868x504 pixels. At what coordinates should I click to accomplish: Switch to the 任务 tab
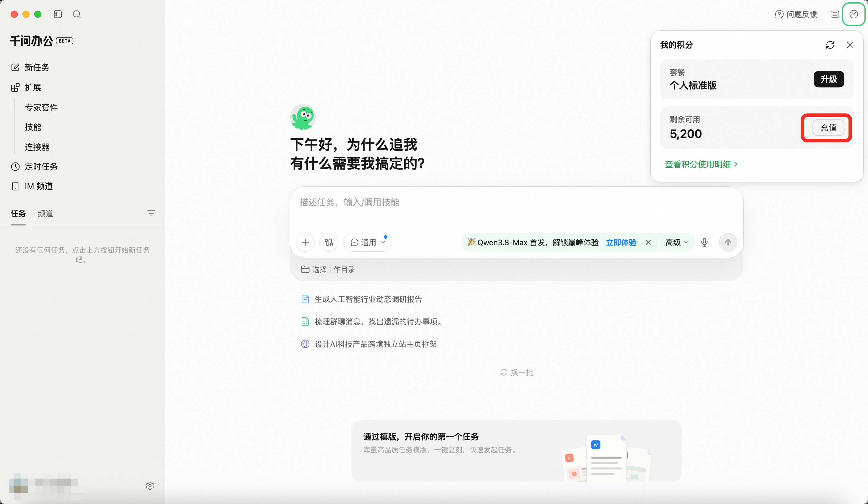click(18, 213)
